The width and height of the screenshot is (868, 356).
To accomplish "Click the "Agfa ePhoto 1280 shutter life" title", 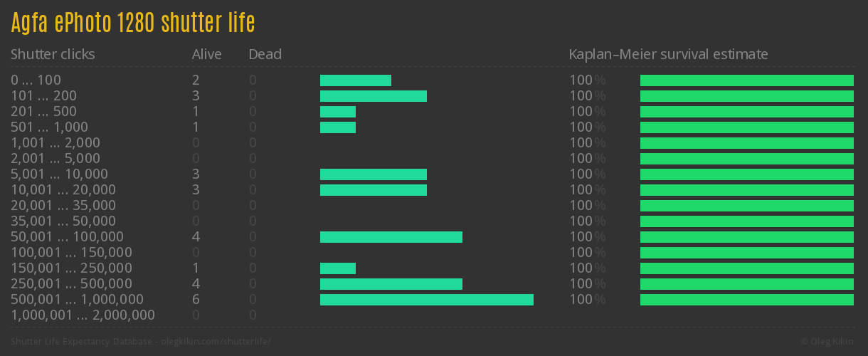I will pyautogui.click(x=133, y=23).
